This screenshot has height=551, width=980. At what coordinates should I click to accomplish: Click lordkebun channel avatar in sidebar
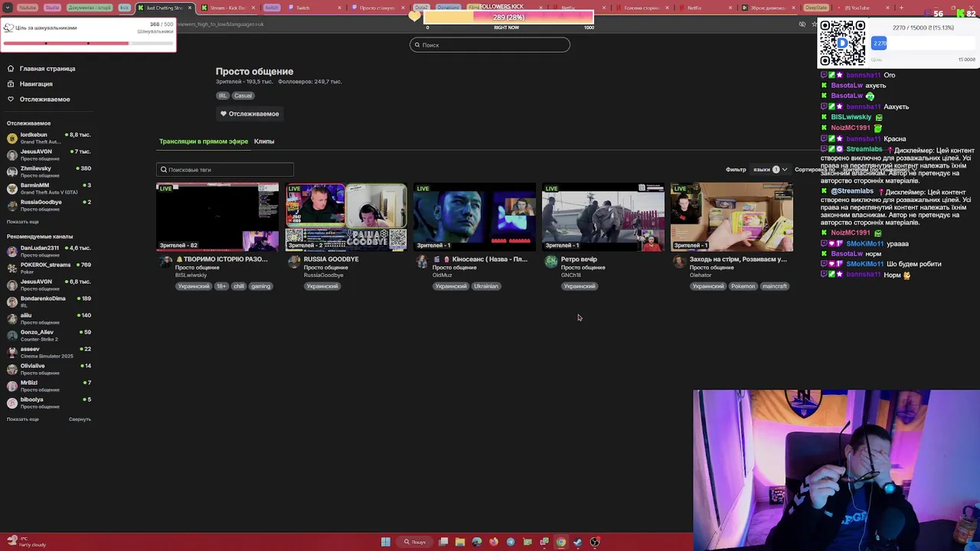(12, 139)
